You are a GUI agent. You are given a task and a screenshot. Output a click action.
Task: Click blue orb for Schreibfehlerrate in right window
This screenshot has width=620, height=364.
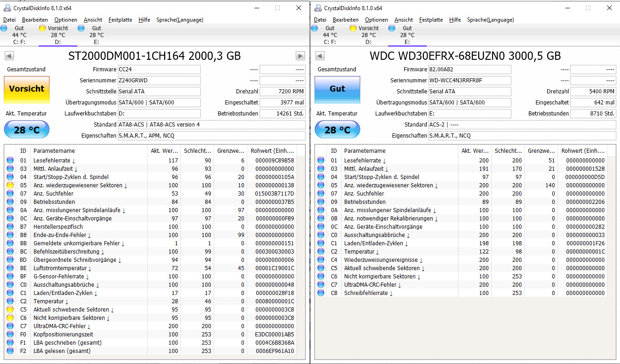tap(321, 293)
